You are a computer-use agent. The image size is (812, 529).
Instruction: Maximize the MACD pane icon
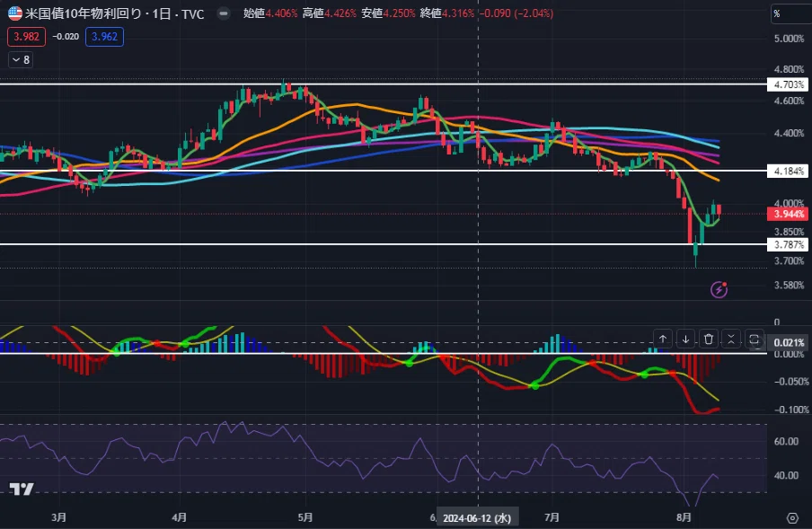click(754, 339)
